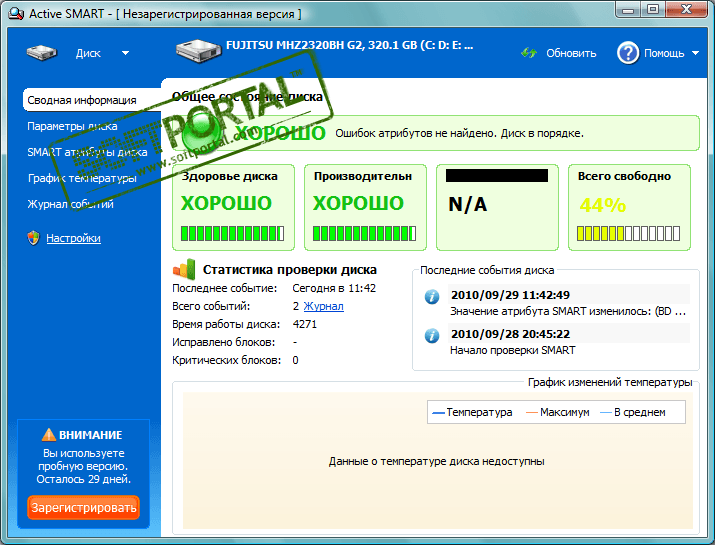Click the blue question mark help icon
The image size is (715, 545).
click(x=628, y=53)
